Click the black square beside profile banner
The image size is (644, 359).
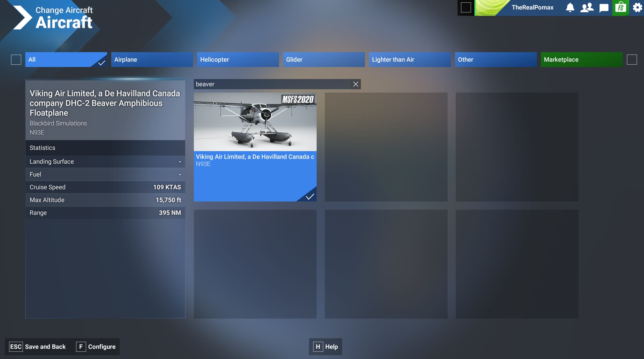[x=466, y=7]
